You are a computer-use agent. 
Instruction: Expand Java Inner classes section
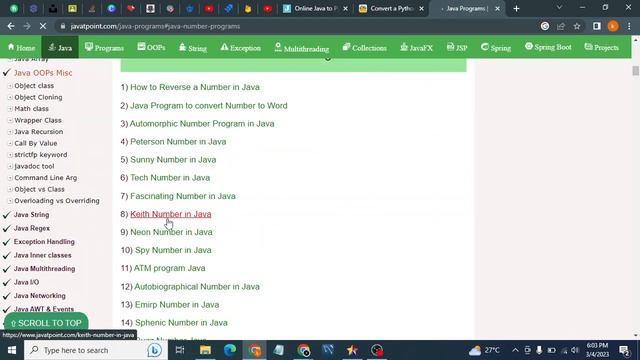point(42,255)
